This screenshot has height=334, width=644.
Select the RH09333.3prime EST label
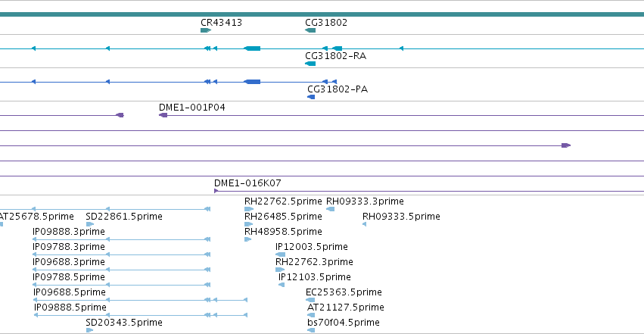[365, 201]
